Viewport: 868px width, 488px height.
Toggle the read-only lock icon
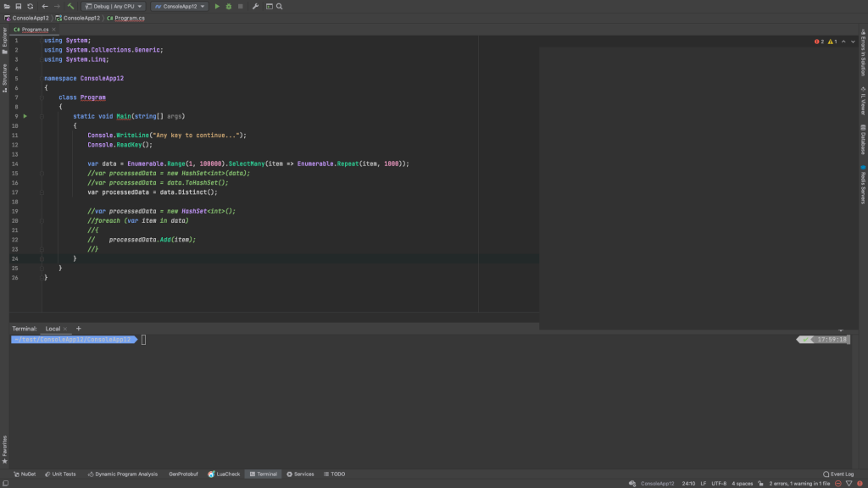pyautogui.click(x=760, y=484)
